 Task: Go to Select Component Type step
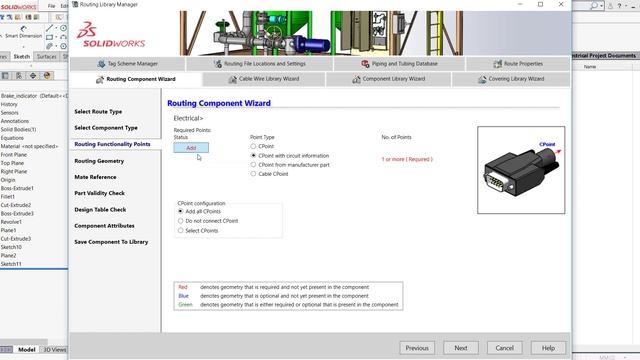click(x=106, y=128)
